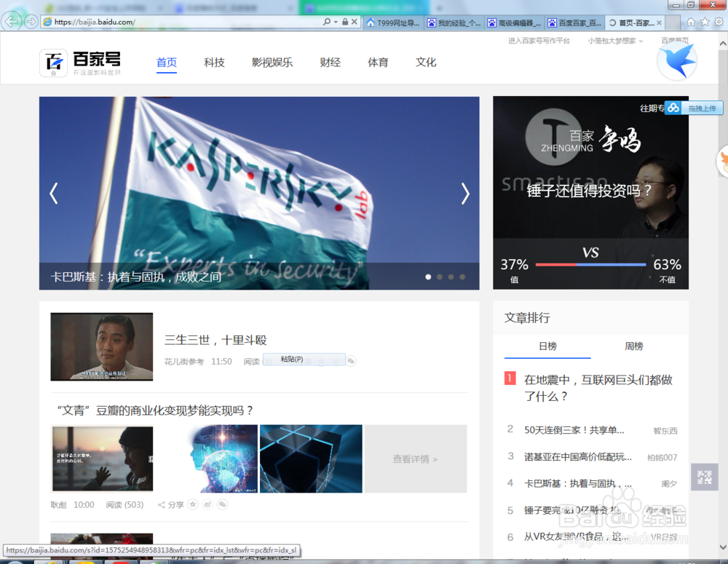
Task: Click the browser back arrow button
Action: 12,21
